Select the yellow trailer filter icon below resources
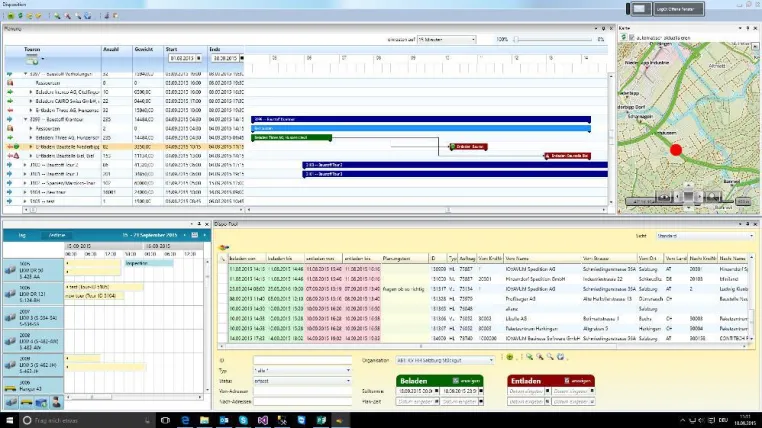 click(26, 402)
